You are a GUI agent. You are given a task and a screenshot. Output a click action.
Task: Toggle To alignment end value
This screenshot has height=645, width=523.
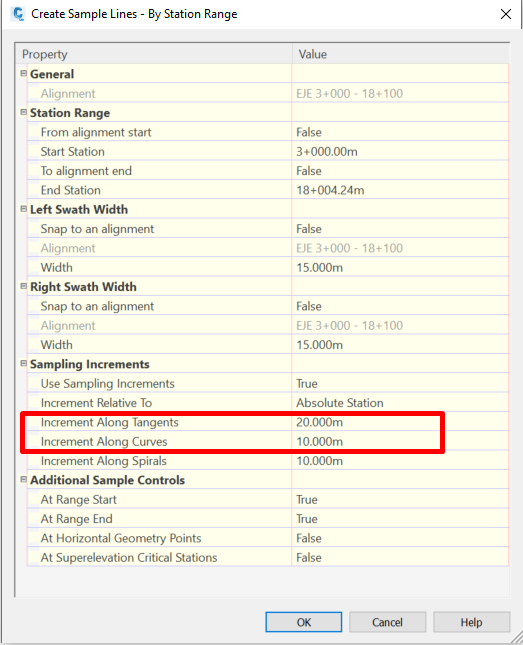click(400, 171)
